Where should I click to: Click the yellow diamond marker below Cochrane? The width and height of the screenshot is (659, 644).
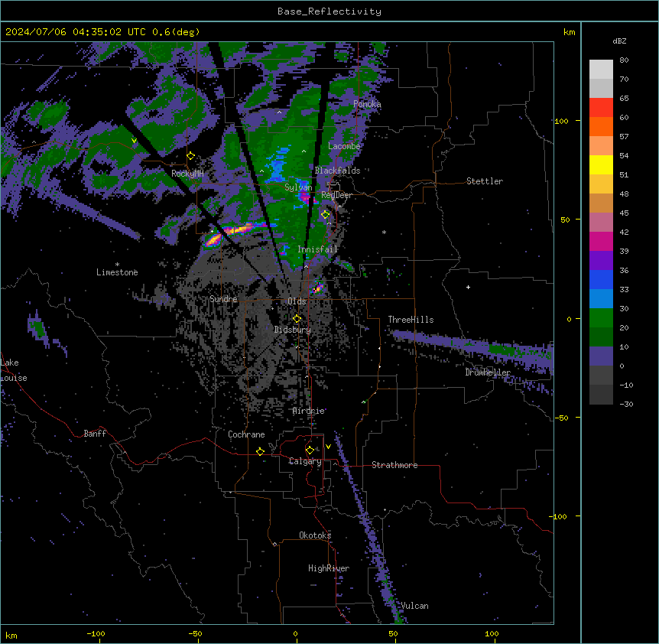tap(260, 451)
